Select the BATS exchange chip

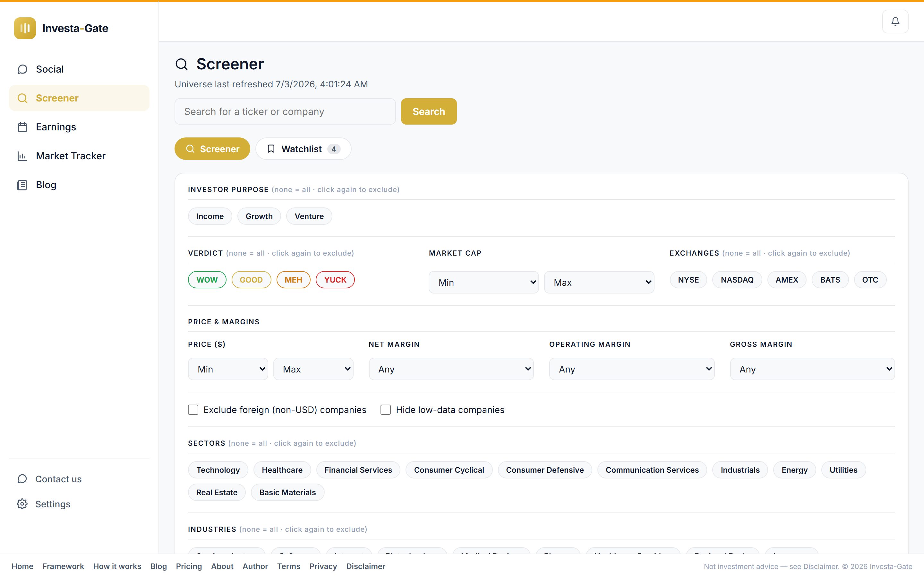830,280
